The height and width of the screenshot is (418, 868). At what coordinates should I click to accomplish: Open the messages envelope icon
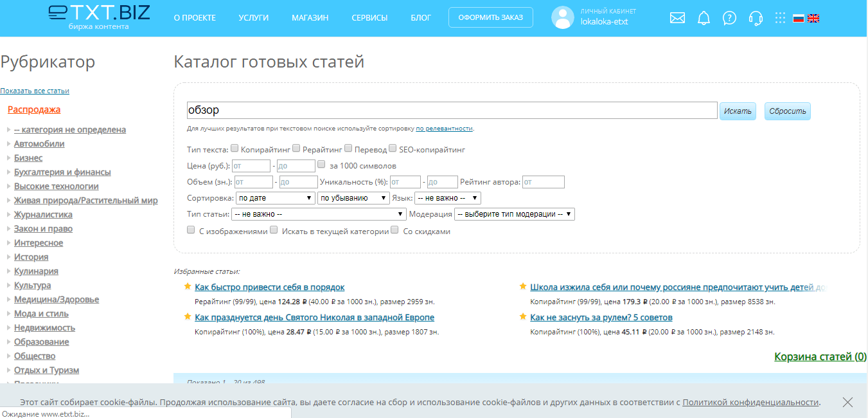677,18
